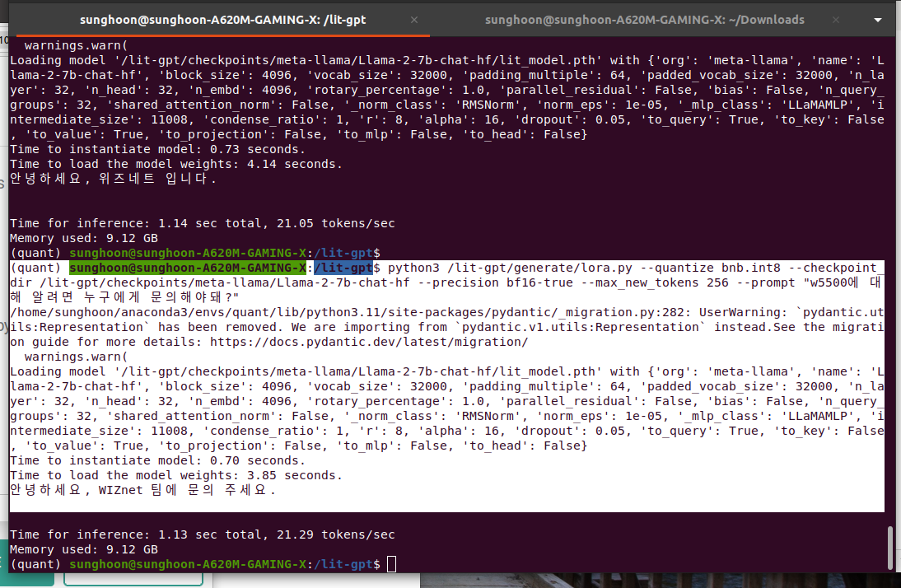The image size is (901, 588).
Task: Click 'warnings.warn(' at the terminal top
Action: point(76,45)
